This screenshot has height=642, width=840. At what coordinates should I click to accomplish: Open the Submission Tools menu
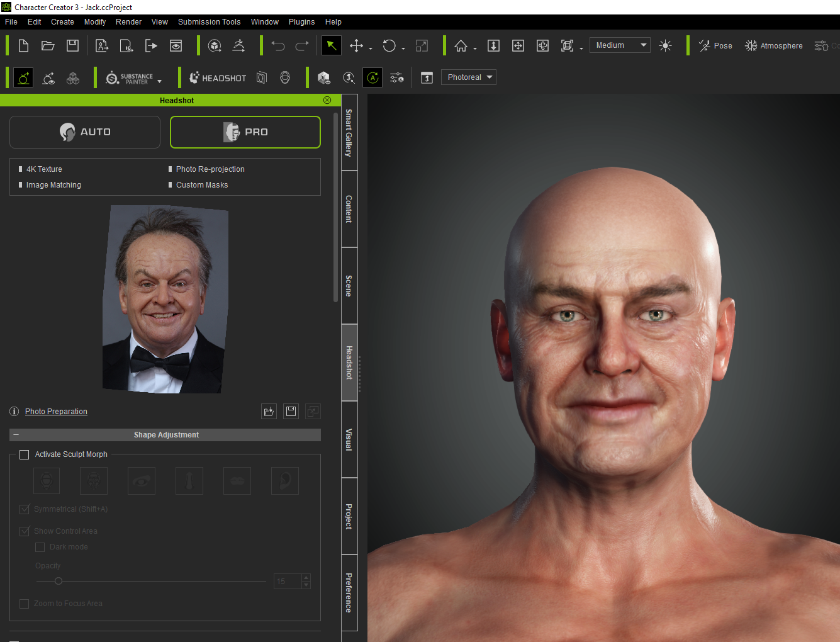(x=209, y=22)
